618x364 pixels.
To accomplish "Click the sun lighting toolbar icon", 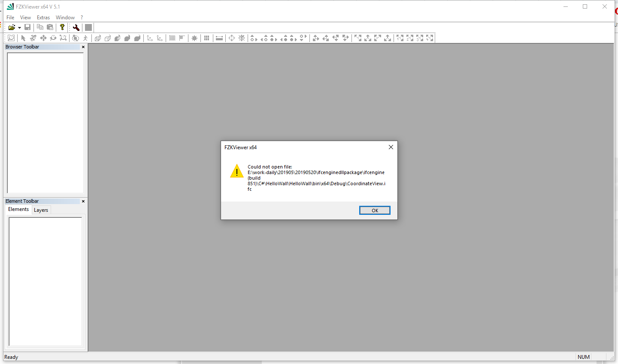I will click(194, 38).
